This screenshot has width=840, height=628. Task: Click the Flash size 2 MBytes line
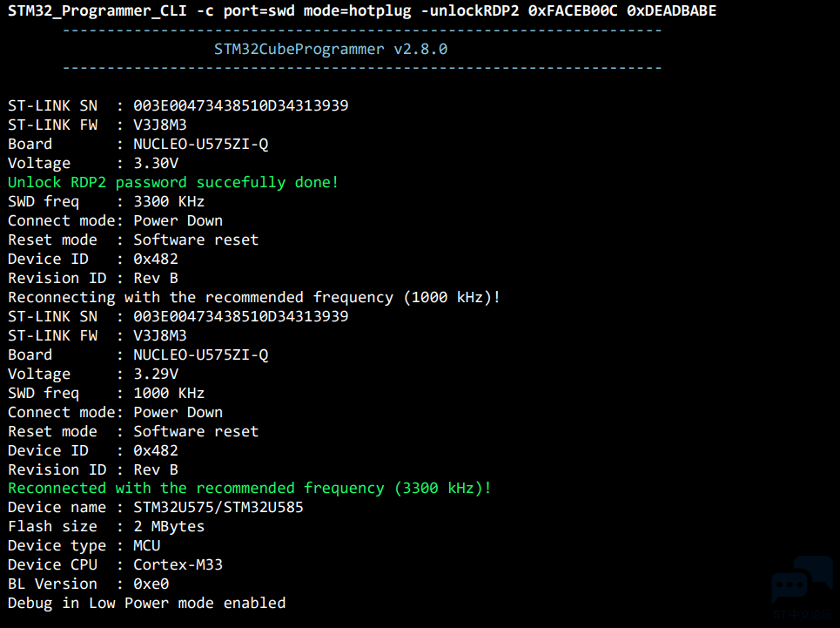106,527
